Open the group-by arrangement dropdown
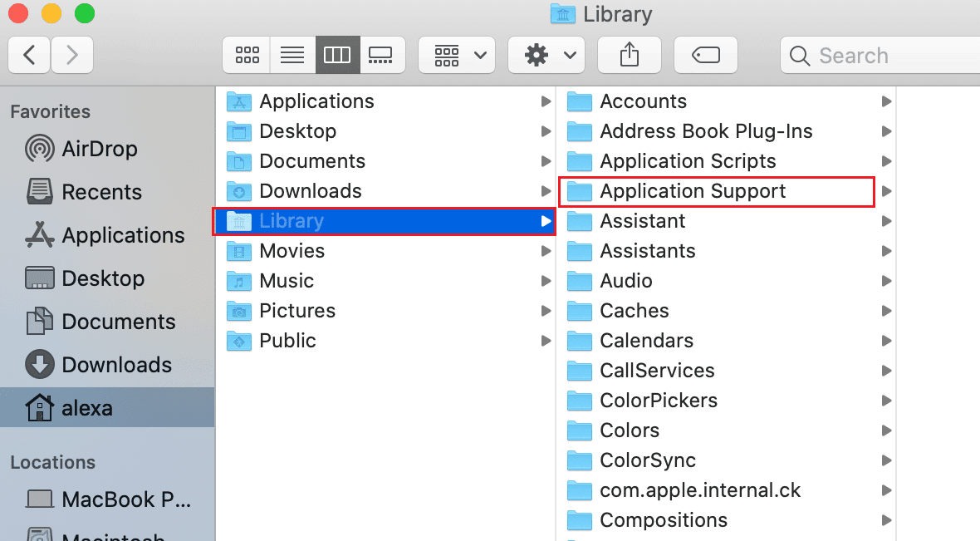 [x=457, y=55]
